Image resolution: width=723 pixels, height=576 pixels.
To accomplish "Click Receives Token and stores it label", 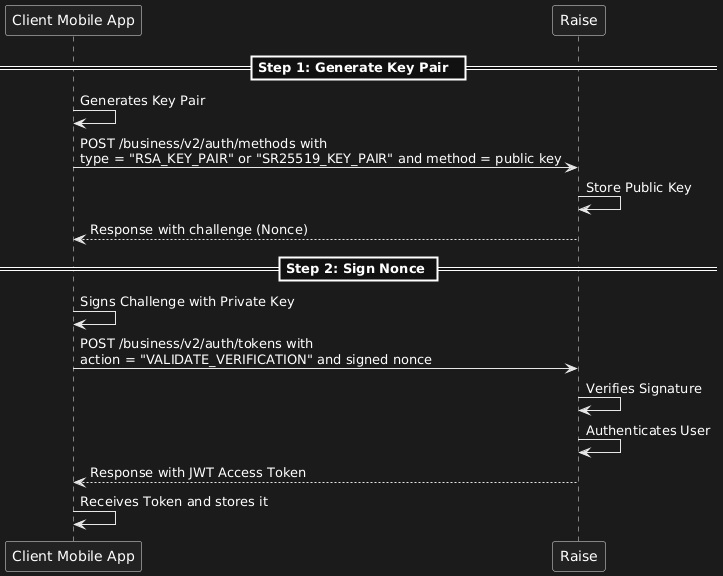I will 173,501.
